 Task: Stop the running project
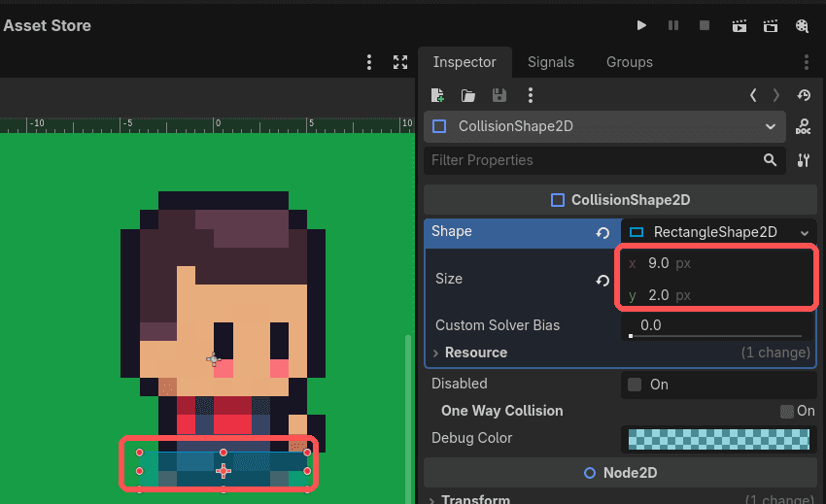[x=705, y=25]
